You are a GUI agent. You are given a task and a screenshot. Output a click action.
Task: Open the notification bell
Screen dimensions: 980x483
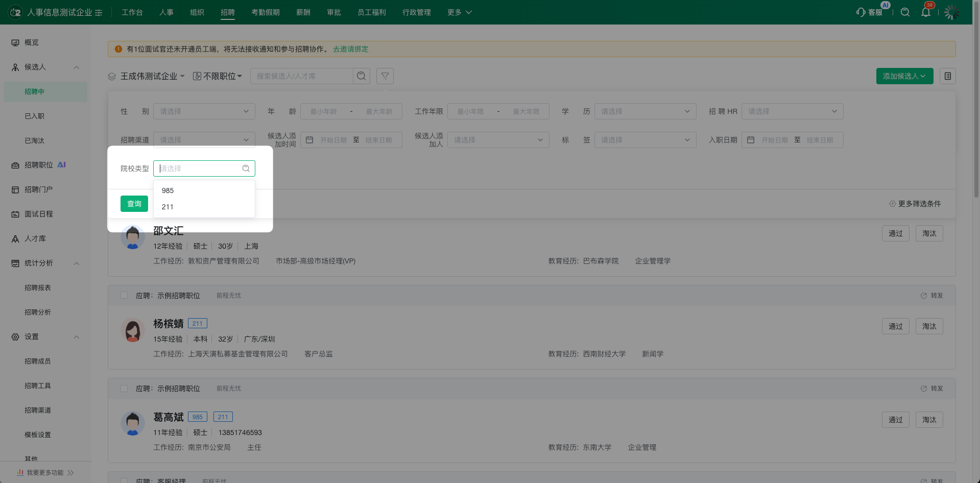(925, 12)
